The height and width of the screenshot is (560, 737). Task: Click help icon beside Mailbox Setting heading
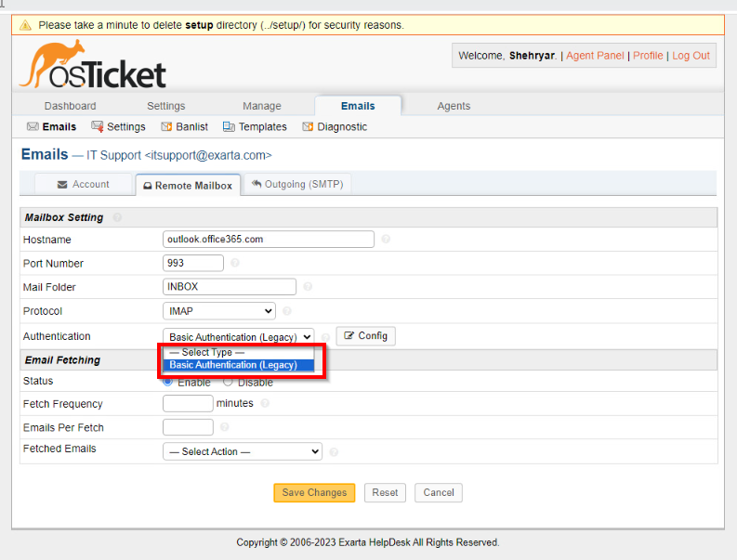click(x=117, y=217)
